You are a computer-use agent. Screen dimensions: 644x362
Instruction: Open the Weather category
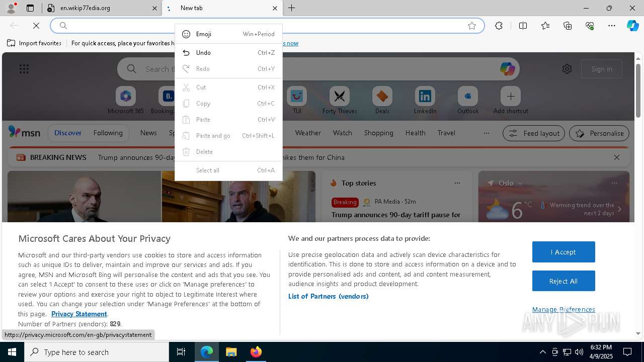tap(308, 133)
